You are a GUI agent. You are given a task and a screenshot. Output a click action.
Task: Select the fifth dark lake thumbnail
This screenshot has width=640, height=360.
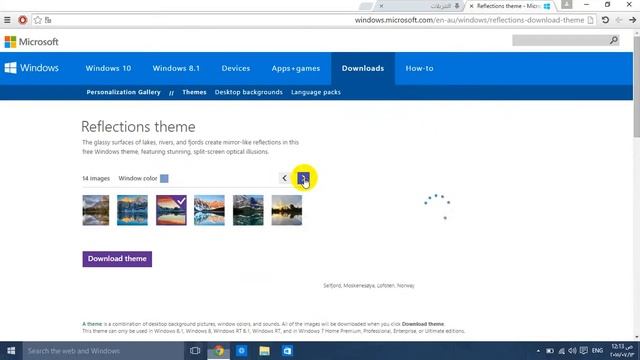click(248, 210)
